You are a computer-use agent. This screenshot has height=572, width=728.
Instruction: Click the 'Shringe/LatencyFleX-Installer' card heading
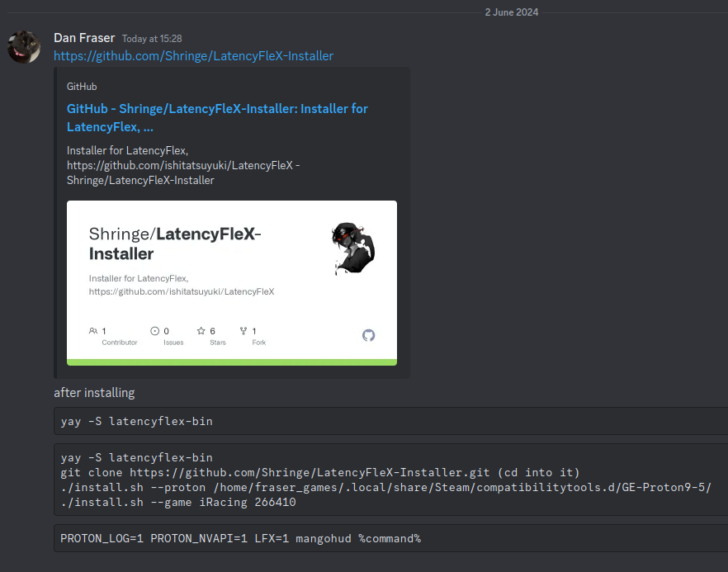point(175,243)
